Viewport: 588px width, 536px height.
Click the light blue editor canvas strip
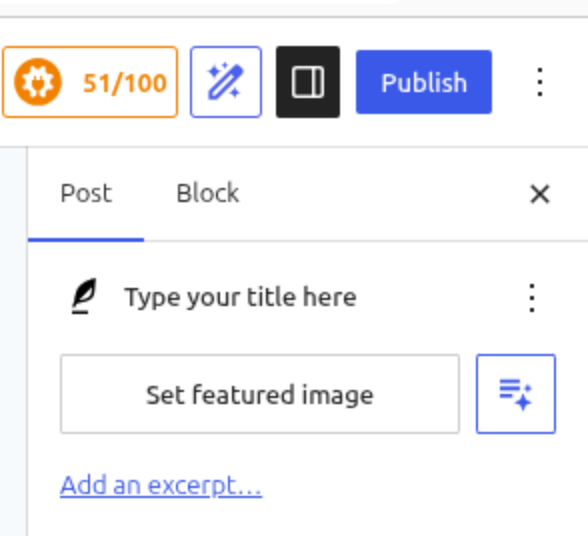(x=13, y=341)
